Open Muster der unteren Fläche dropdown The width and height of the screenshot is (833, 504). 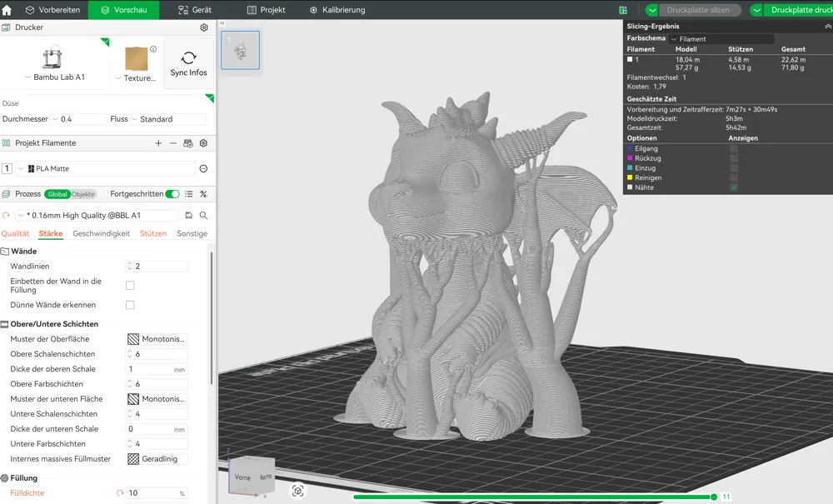[157, 399]
